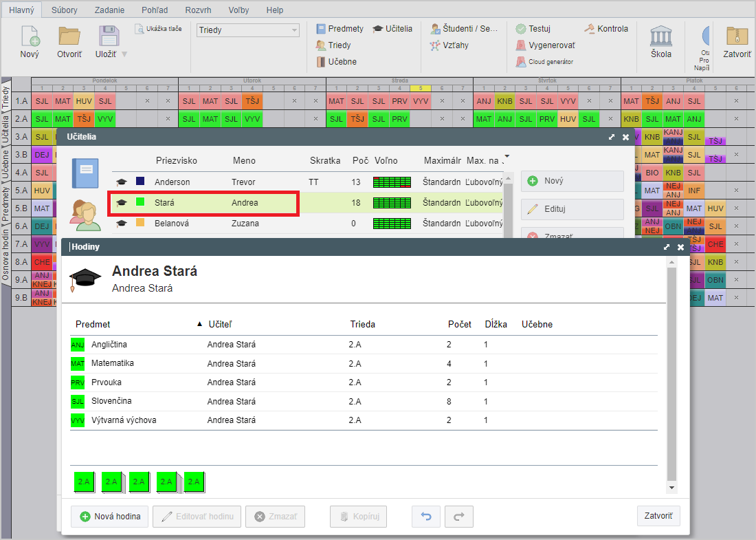The width and height of the screenshot is (756, 540).
Task: Open Ukážka tlače print preview
Action: [158, 29]
